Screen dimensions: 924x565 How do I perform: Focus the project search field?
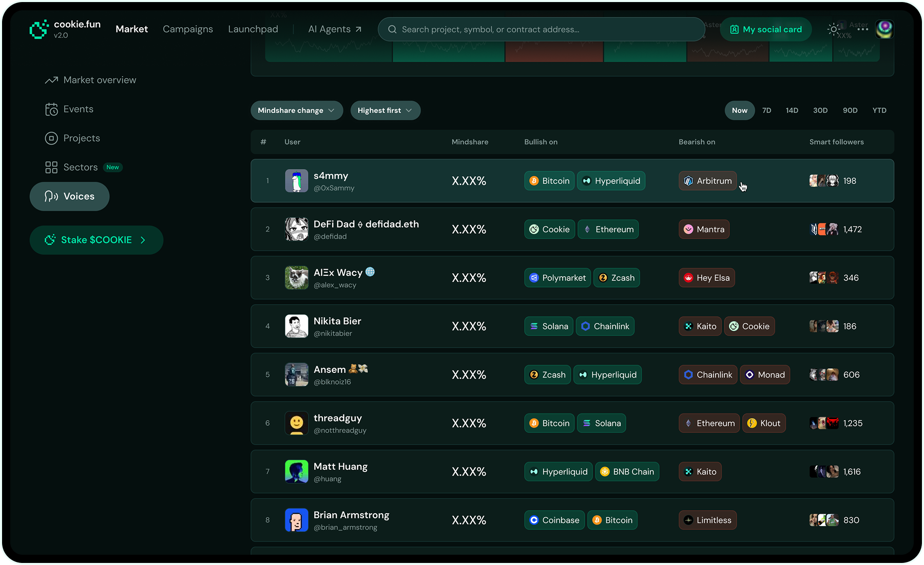[x=541, y=29]
